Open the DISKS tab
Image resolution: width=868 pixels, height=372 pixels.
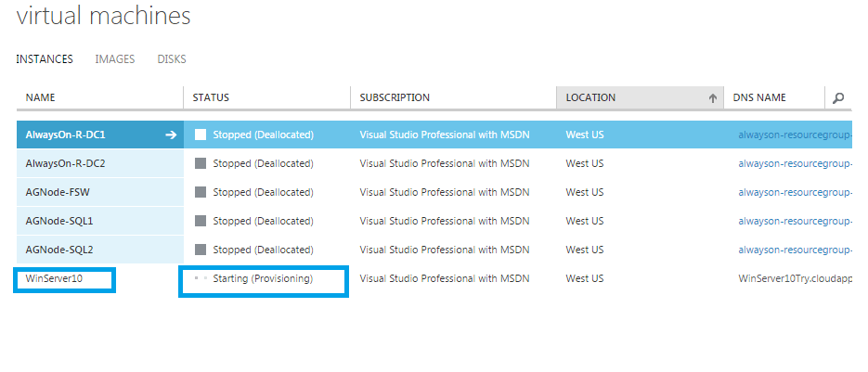tap(171, 59)
